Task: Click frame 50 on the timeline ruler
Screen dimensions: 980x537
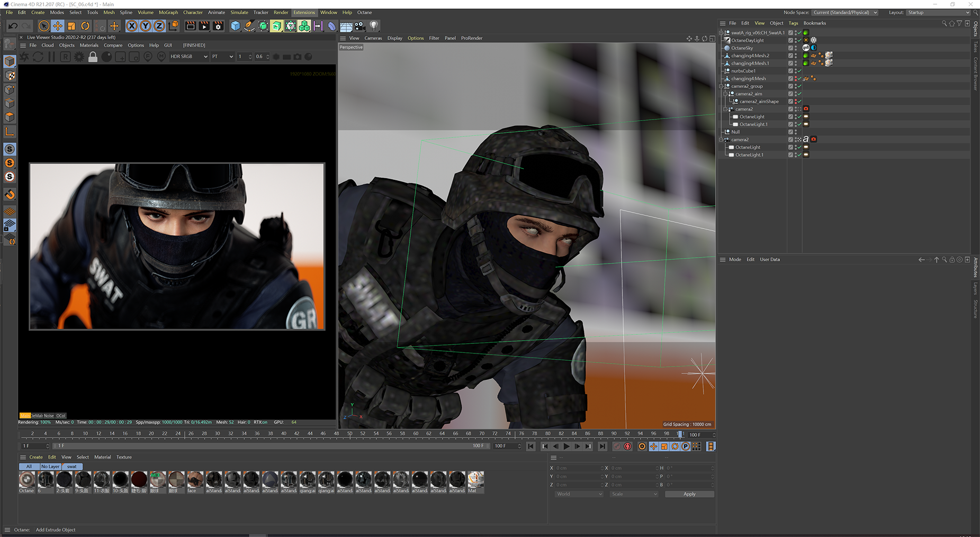Action: (349, 434)
